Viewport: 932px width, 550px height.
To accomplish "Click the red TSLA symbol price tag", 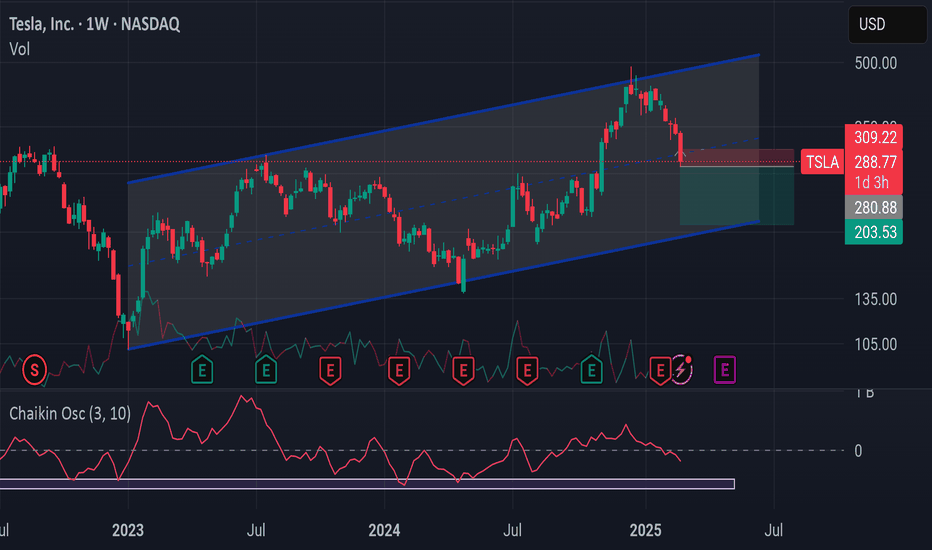I will (x=822, y=162).
